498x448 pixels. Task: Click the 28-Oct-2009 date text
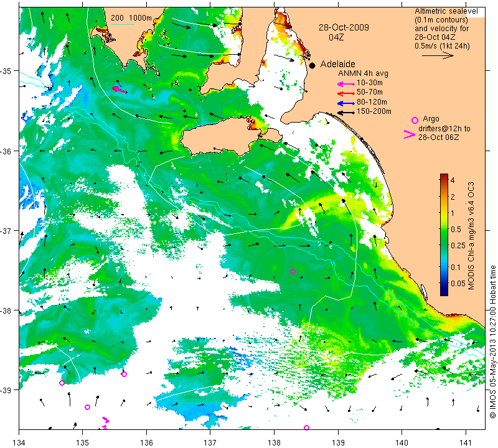point(344,27)
